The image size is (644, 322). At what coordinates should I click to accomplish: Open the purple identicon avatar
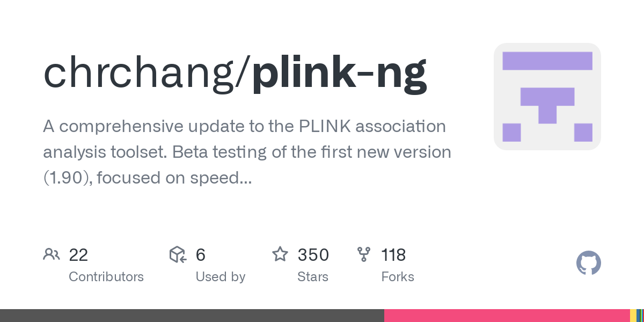(547, 97)
